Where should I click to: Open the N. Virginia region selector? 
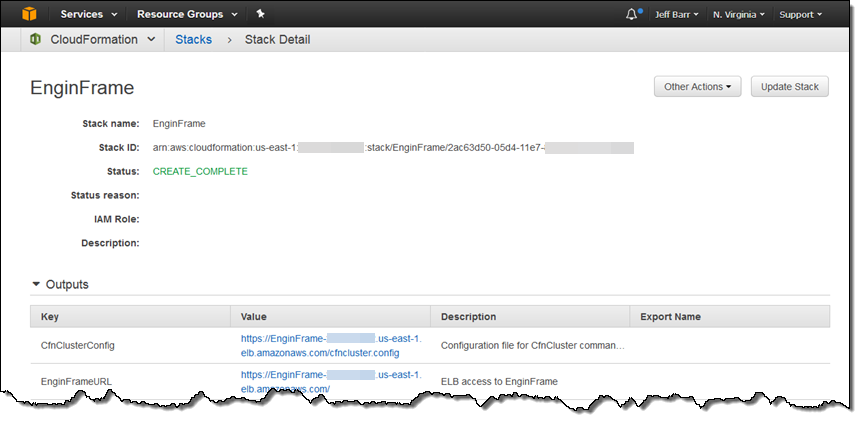point(739,14)
